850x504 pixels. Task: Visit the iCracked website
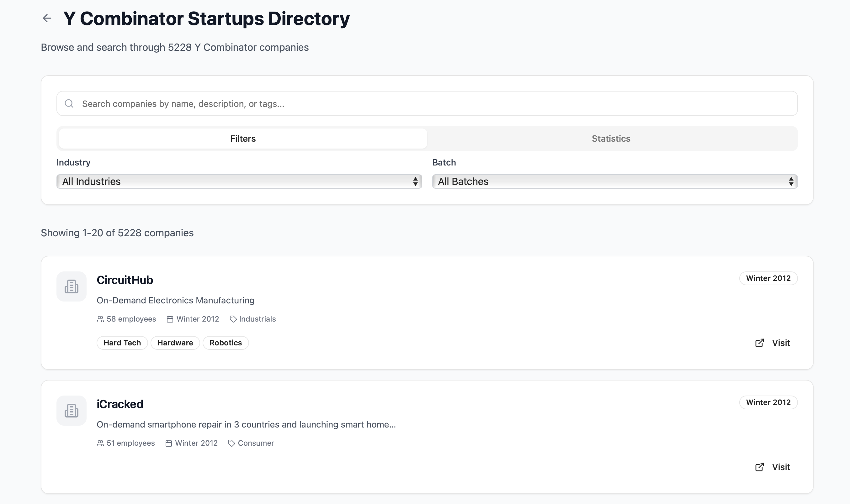pyautogui.click(x=780, y=467)
